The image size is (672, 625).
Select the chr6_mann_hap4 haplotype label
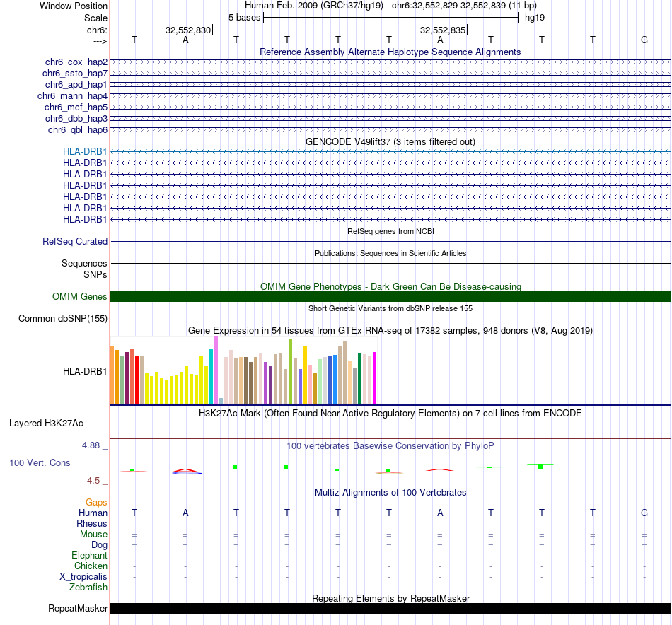72,96
